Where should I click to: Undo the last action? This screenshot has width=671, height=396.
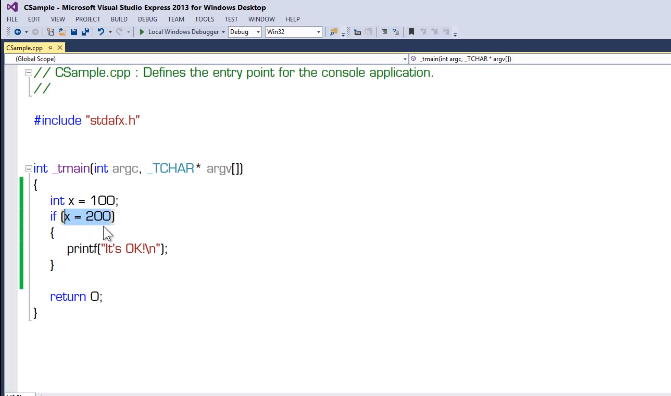click(101, 32)
